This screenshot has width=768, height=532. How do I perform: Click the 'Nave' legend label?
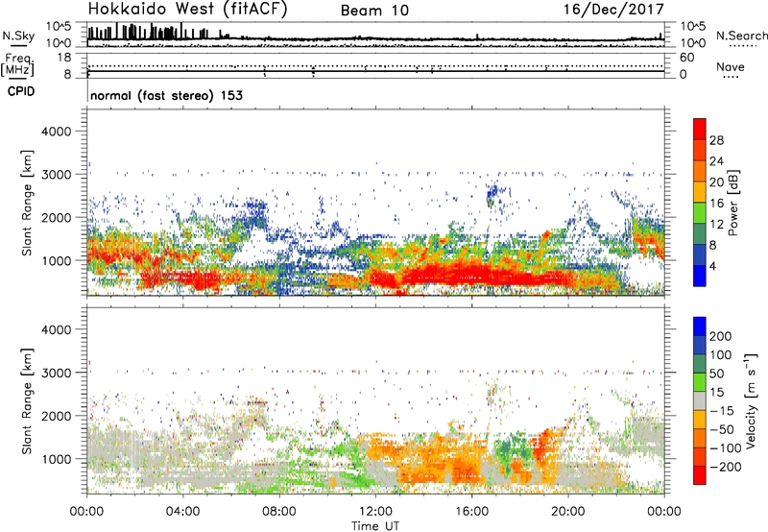point(730,66)
